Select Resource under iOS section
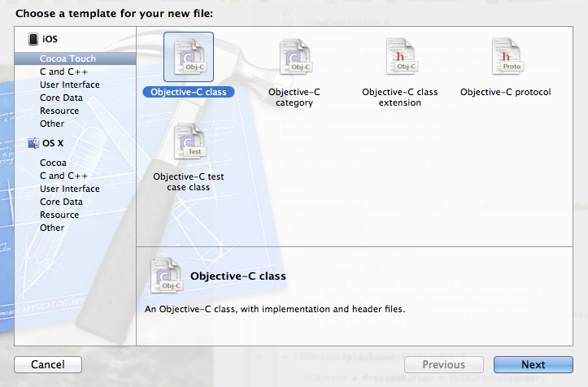 point(59,111)
